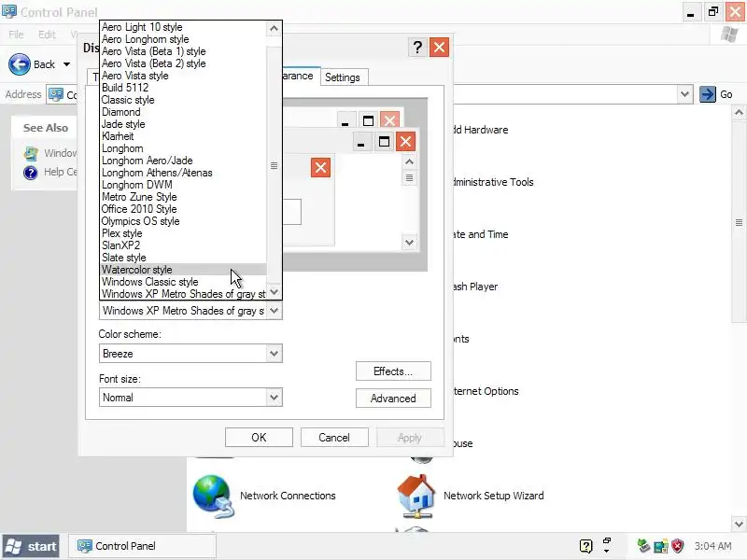Open the Date and Time item
747x560 pixels.
tap(480, 234)
